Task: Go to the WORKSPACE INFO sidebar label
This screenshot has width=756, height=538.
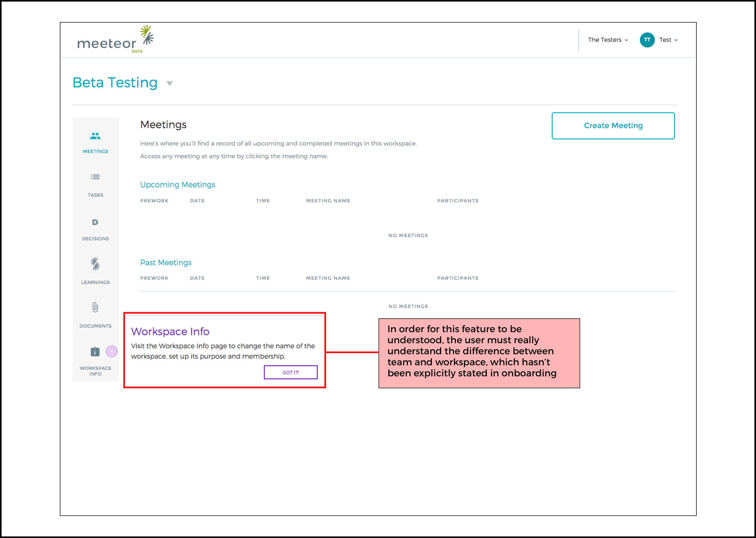Action: click(95, 371)
